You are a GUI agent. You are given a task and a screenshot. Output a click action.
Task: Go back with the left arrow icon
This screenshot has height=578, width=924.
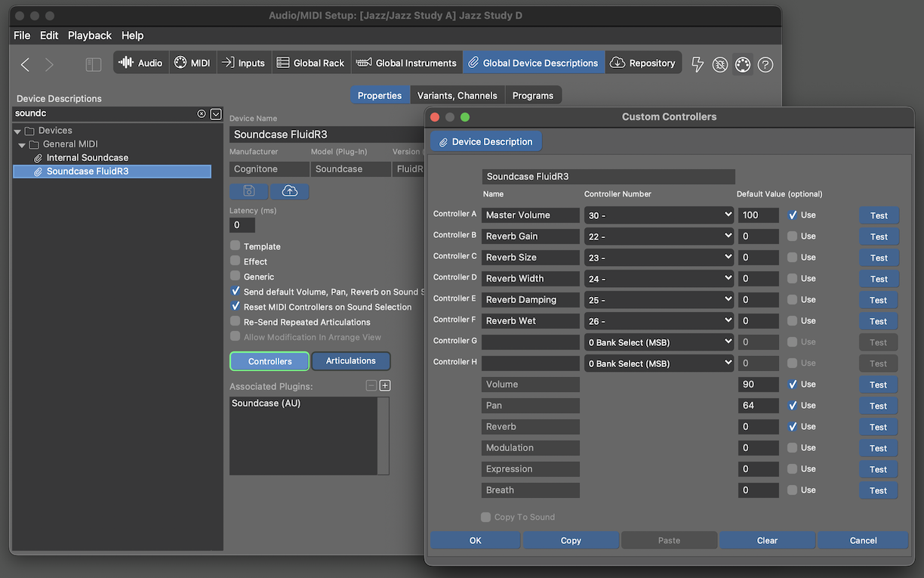point(25,65)
